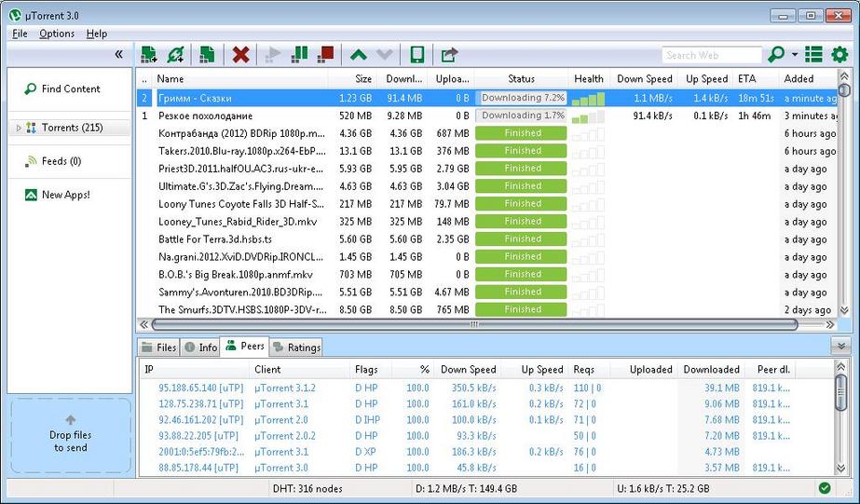
Task: Sort by Health column header
Action: coord(589,79)
